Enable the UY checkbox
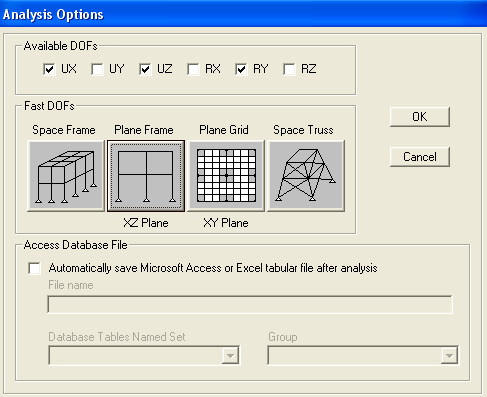Screen dimensions: 487x397 pyautogui.click(x=97, y=69)
